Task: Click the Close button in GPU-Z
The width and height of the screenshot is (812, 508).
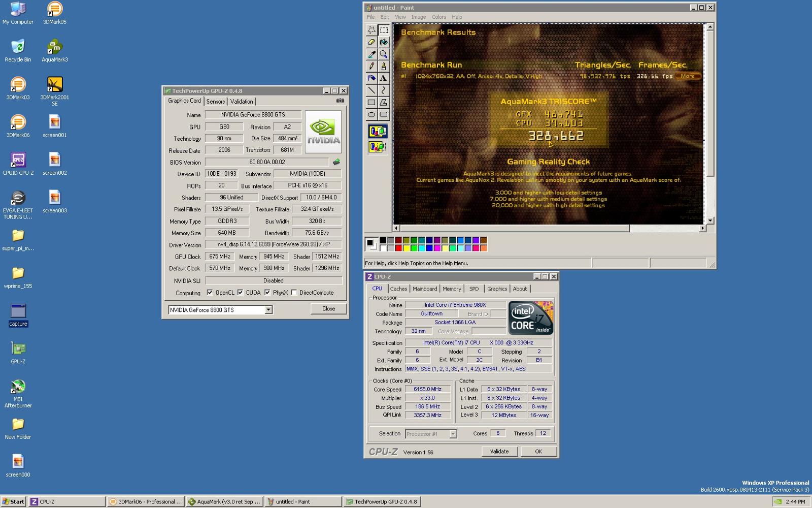Action: (x=328, y=309)
